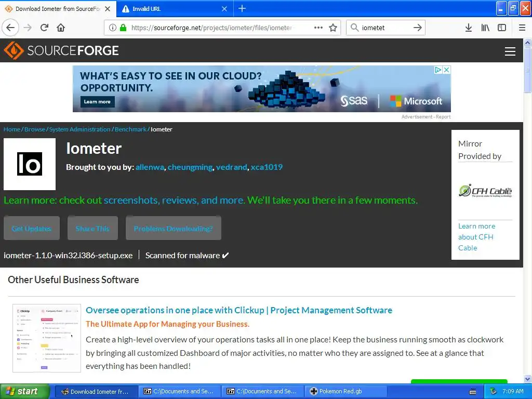Click the Forward arrow button

pyautogui.click(x=28, y=28)
